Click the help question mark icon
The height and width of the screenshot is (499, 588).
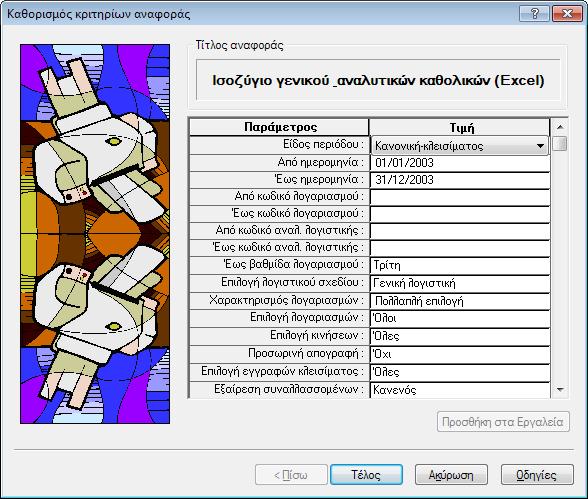pos(534,14)
